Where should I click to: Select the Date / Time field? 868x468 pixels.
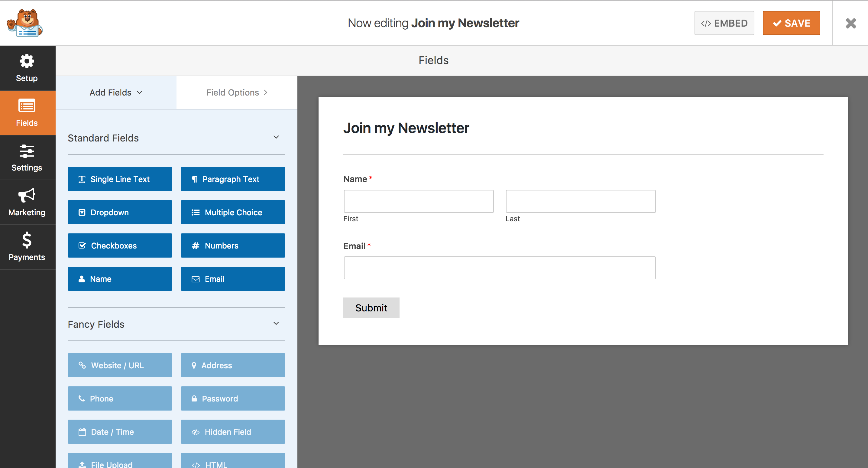[120, 432]
